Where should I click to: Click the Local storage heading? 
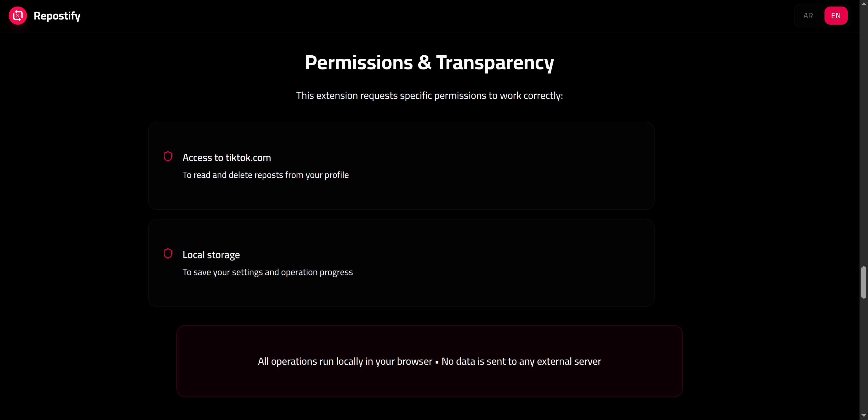point(211,255)
